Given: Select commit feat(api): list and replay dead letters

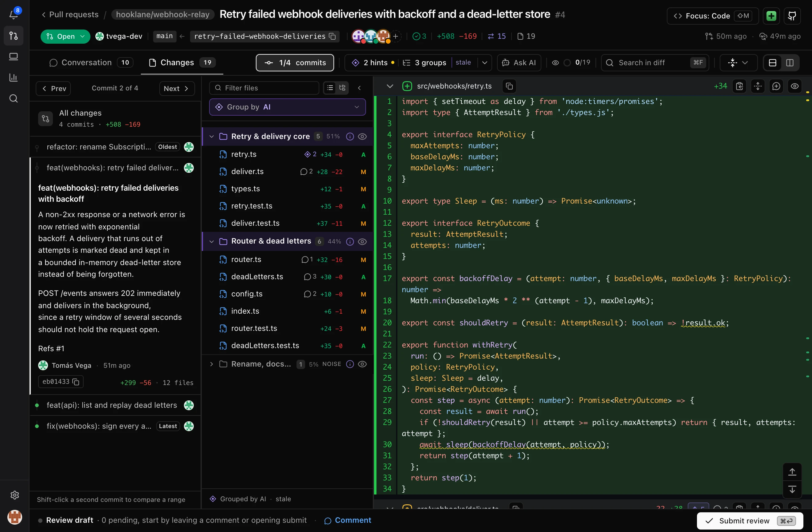Looking at the screenshot, I should [115, 405].
